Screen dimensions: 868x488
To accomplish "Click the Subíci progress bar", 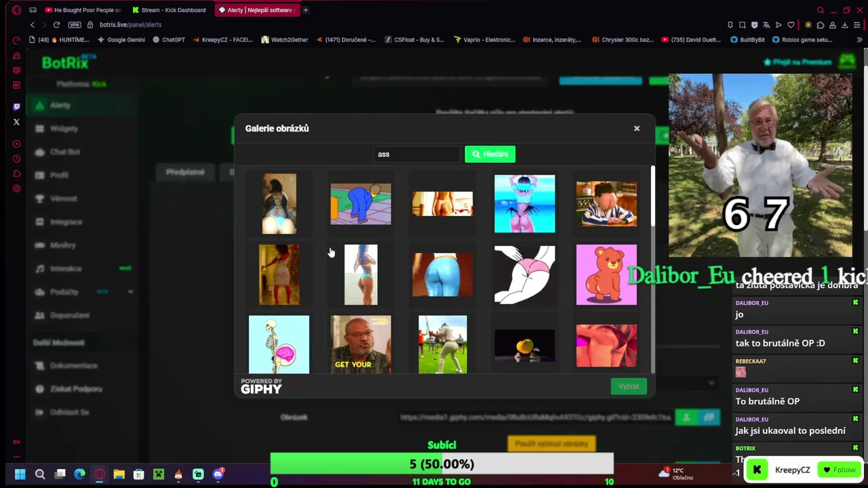I will pyautogui.click(x=441, y=464).
